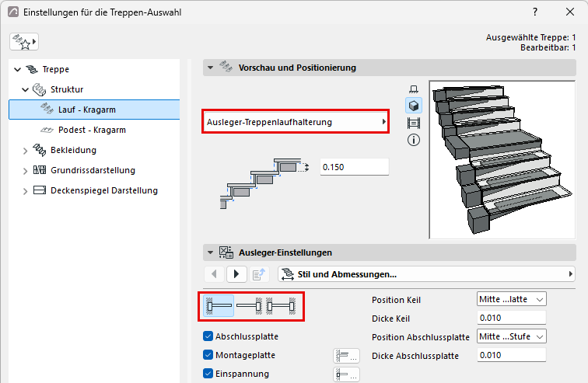Switch preview to elevation view icon
Image resolution: width=588 pixels, height=383 pixels.
tap(414, 123)
